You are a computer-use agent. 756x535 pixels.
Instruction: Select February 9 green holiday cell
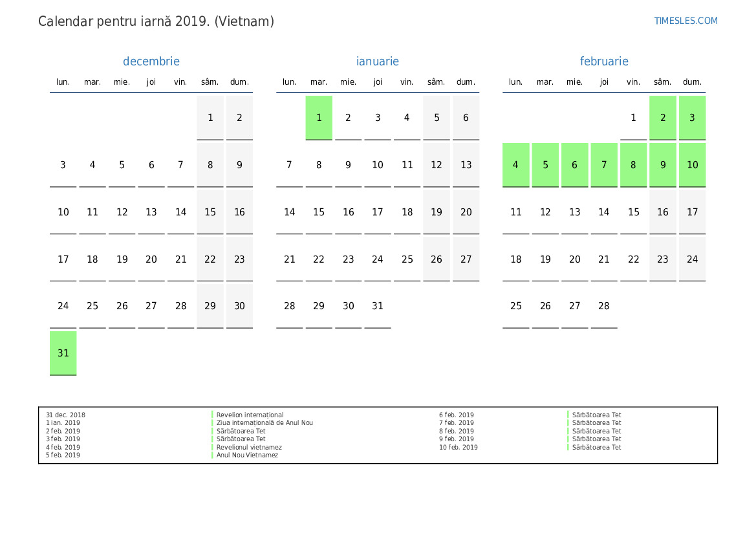(663, 165)
